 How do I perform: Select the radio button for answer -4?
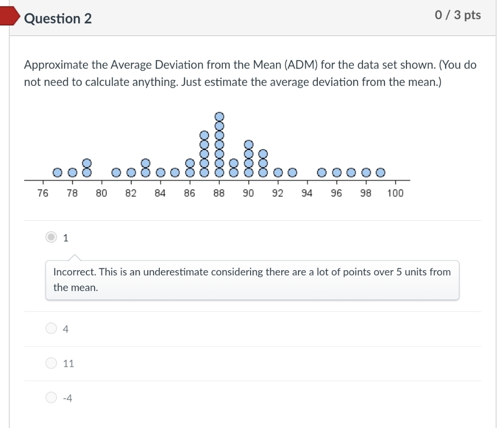pos(51,397)
